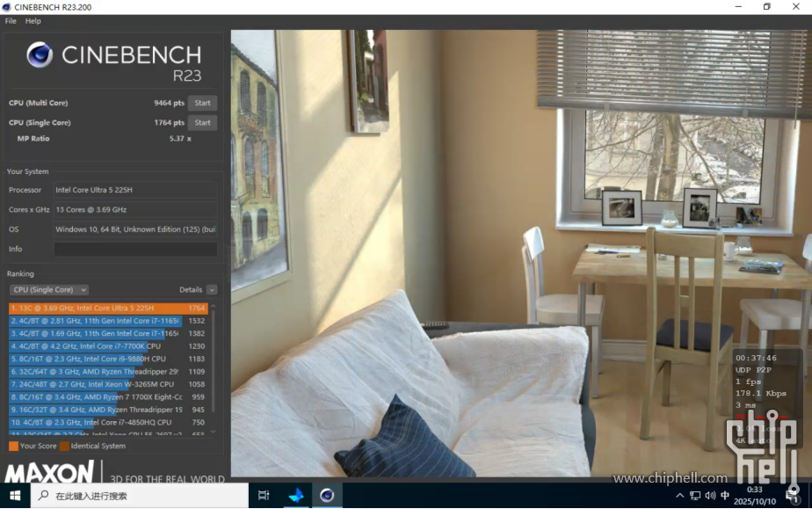
Task: Click the Windows taskbar search box
Action: (141, 496)
